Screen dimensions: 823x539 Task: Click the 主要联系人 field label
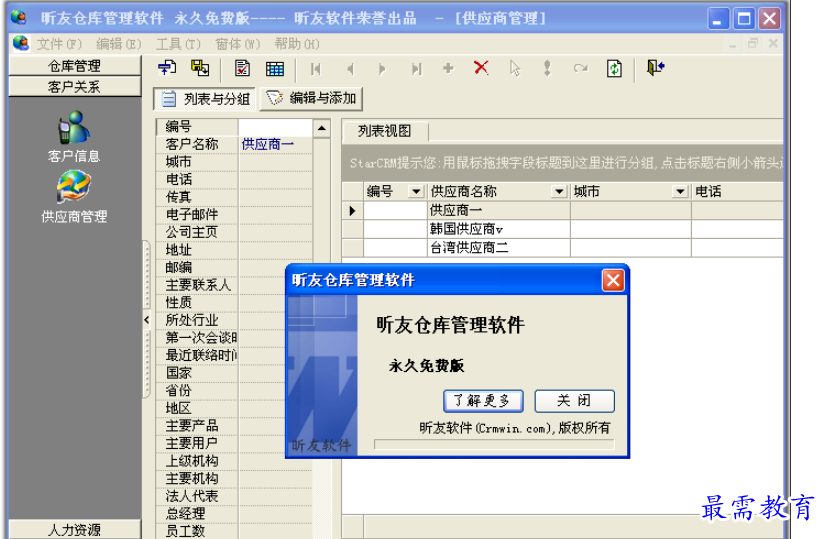tap(198, 285)
